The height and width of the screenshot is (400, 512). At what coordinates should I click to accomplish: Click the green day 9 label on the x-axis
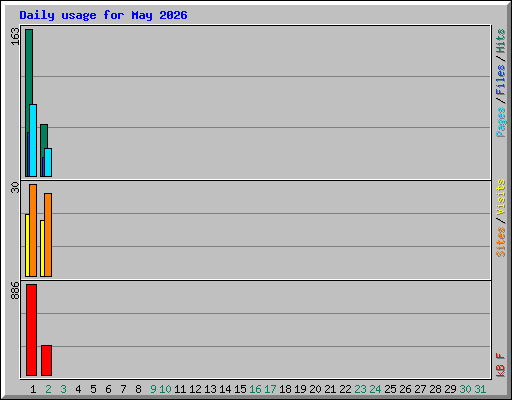point(153,389)
